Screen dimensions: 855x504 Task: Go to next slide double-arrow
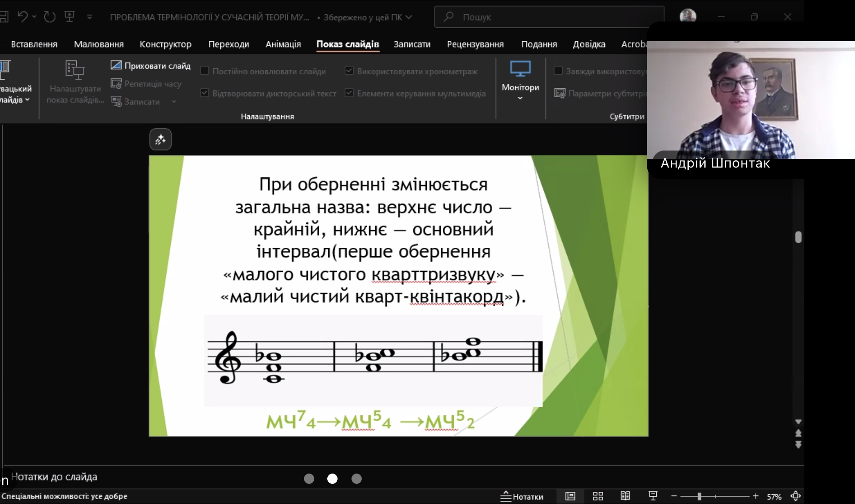[798, 444]
